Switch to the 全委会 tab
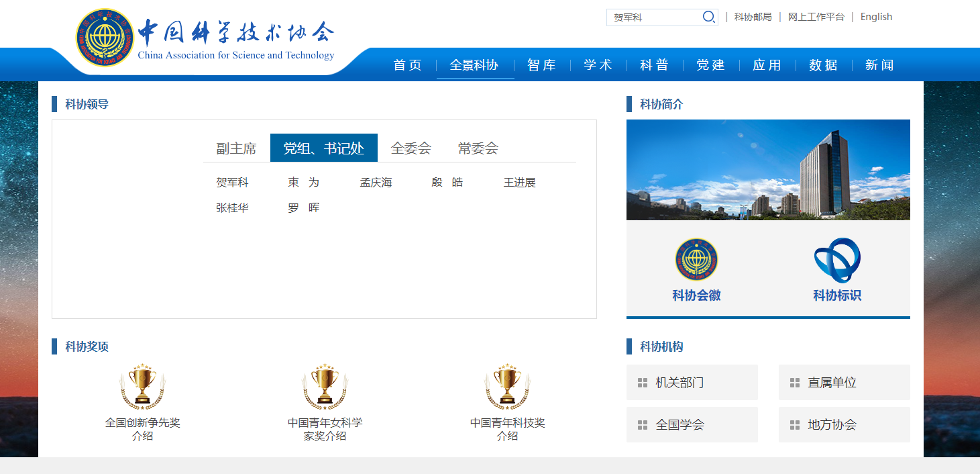 (411, 148)
